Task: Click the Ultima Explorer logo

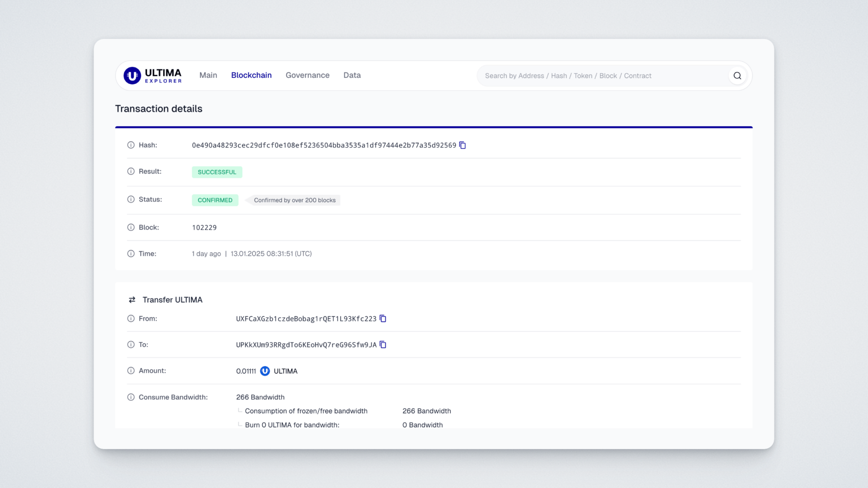Action: (x=153, y=75)
